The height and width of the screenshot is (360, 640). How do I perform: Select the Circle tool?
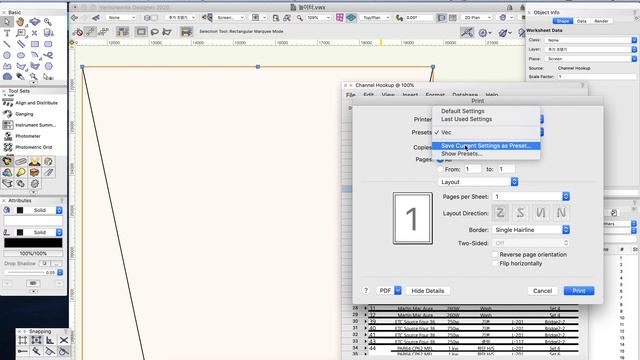click(7, 55)
